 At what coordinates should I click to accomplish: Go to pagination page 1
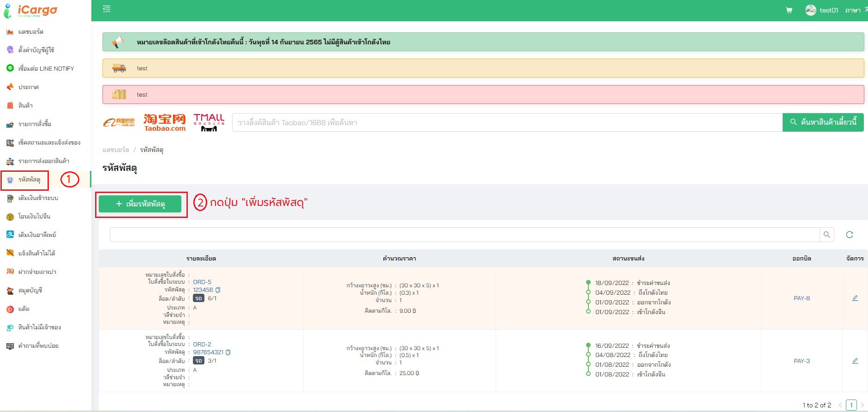click(851, 405)
